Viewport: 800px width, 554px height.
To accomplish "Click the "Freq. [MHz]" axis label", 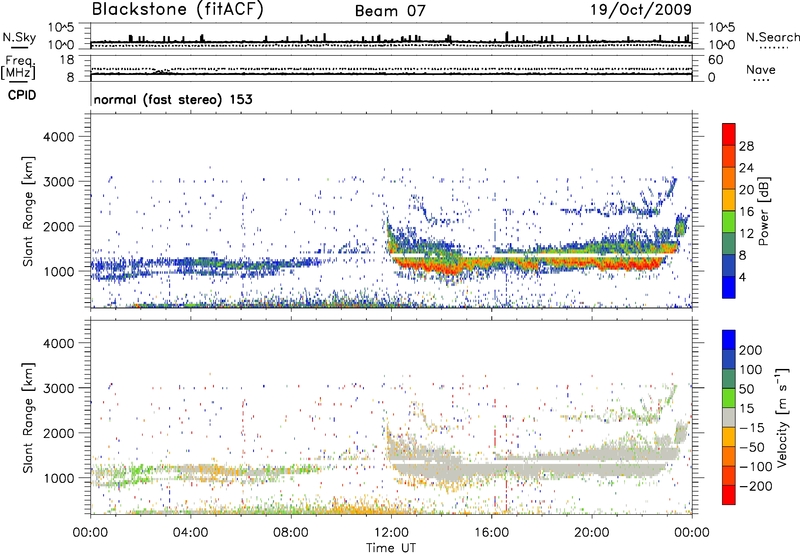I will point(18,68).
